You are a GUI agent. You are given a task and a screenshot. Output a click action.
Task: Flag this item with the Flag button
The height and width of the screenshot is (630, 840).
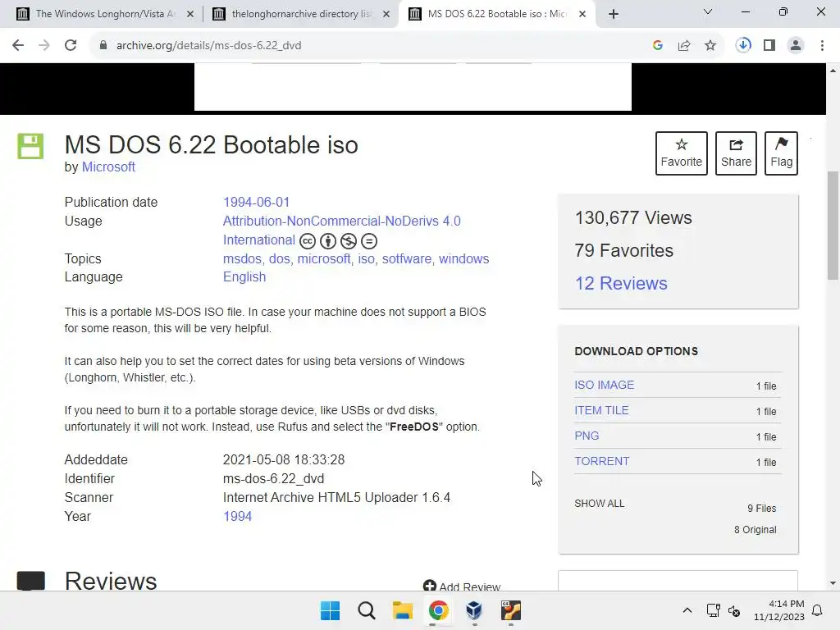pos(781,153)
